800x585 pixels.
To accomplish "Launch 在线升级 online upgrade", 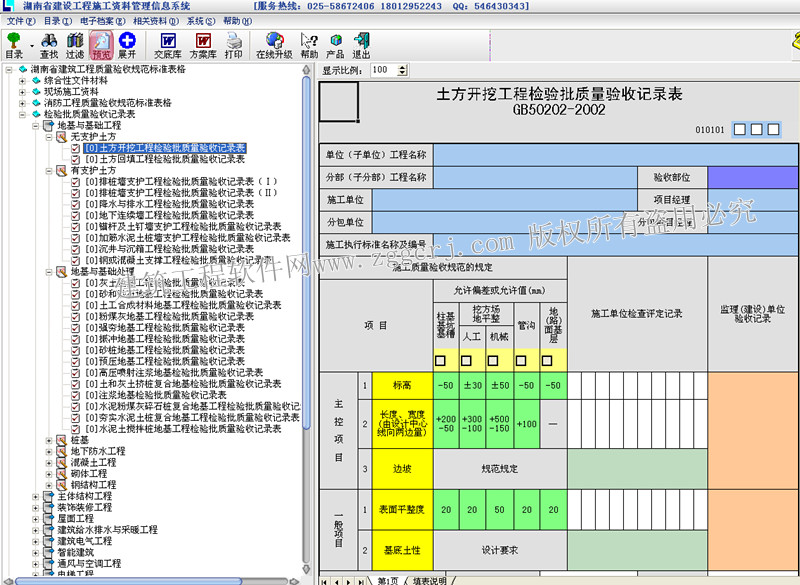I will click(273, 45).
